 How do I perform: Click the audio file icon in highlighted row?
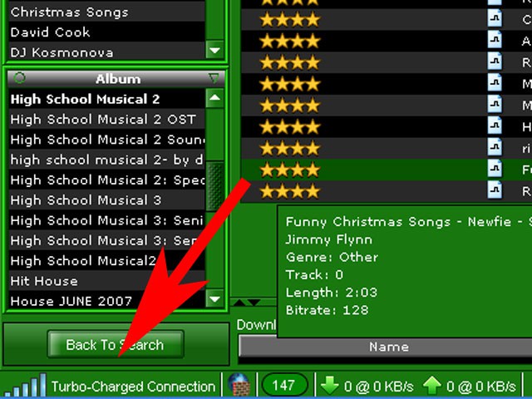tap(495, 169)
